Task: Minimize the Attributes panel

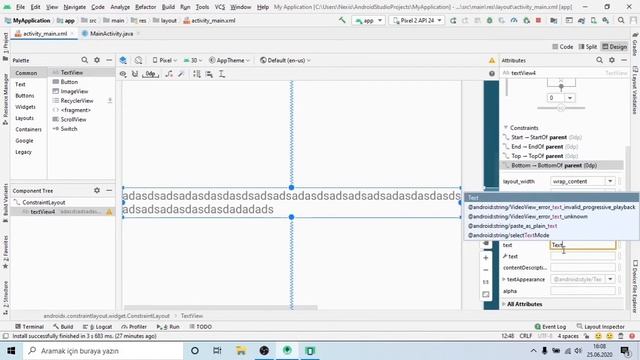Action: 624,60
